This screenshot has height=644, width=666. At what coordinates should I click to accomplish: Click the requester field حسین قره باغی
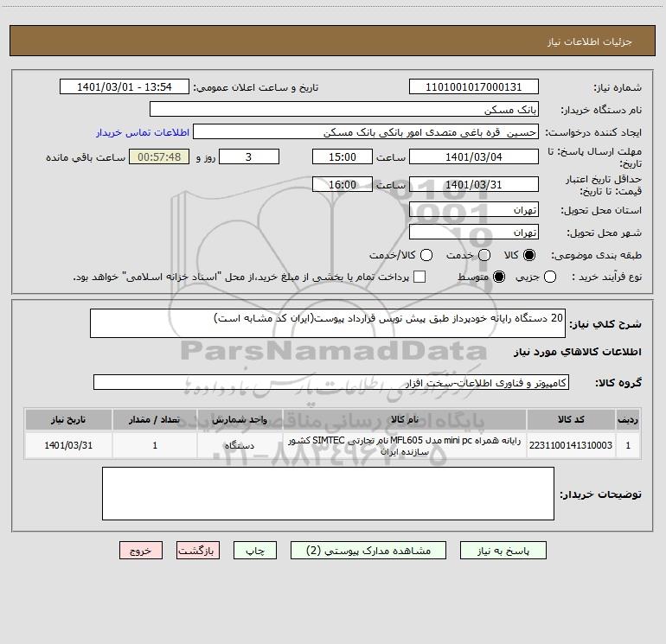tap(366, 132)
